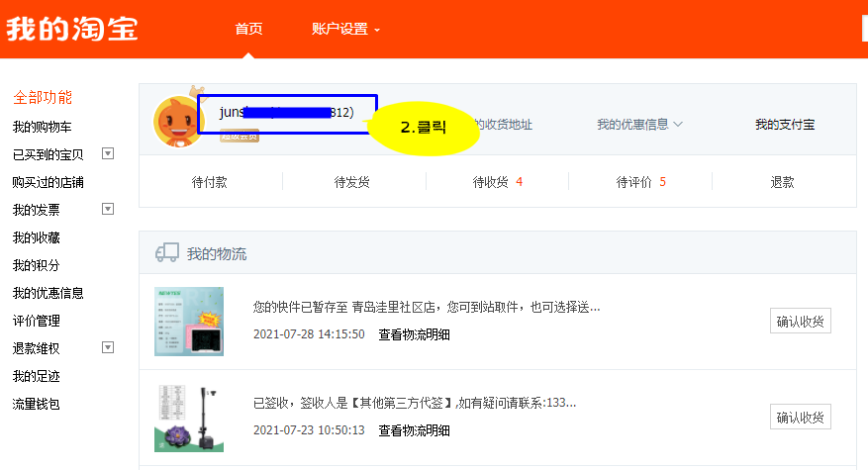Viewport: 868px width, 470px height.
Task: Open 我的购物车 in the sidebar
Action: [42, 128]
